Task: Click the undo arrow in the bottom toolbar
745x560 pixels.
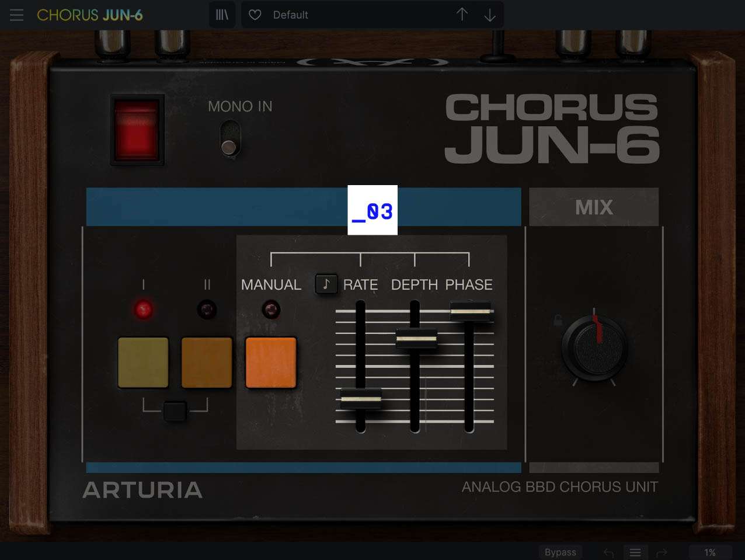Action: tap(608, 552)
